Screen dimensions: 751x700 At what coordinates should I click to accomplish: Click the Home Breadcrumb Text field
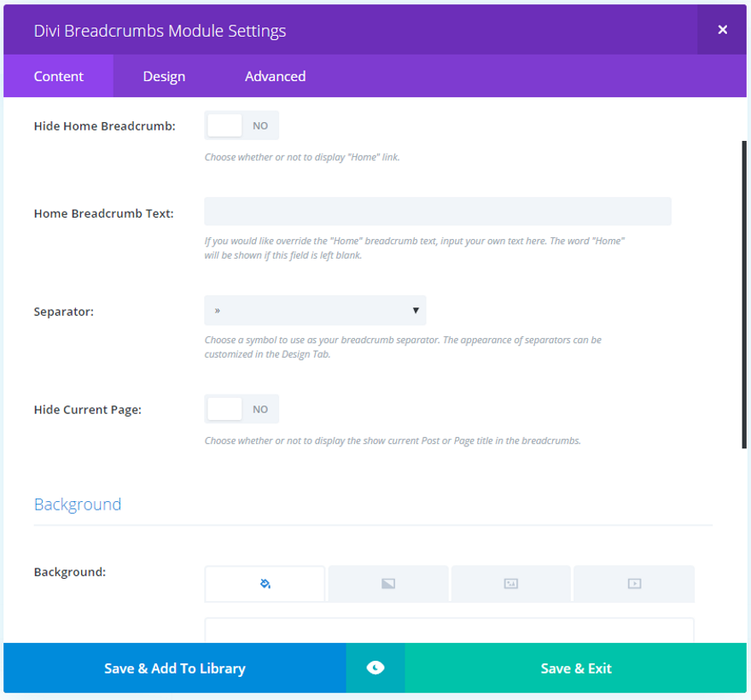click(437, 212)
